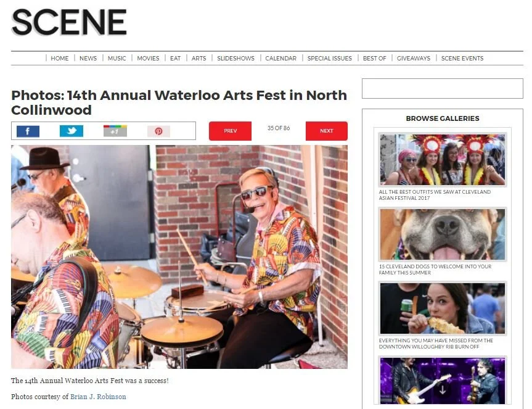Click the Google +1 share icon
532x409 pixels.
115,131
